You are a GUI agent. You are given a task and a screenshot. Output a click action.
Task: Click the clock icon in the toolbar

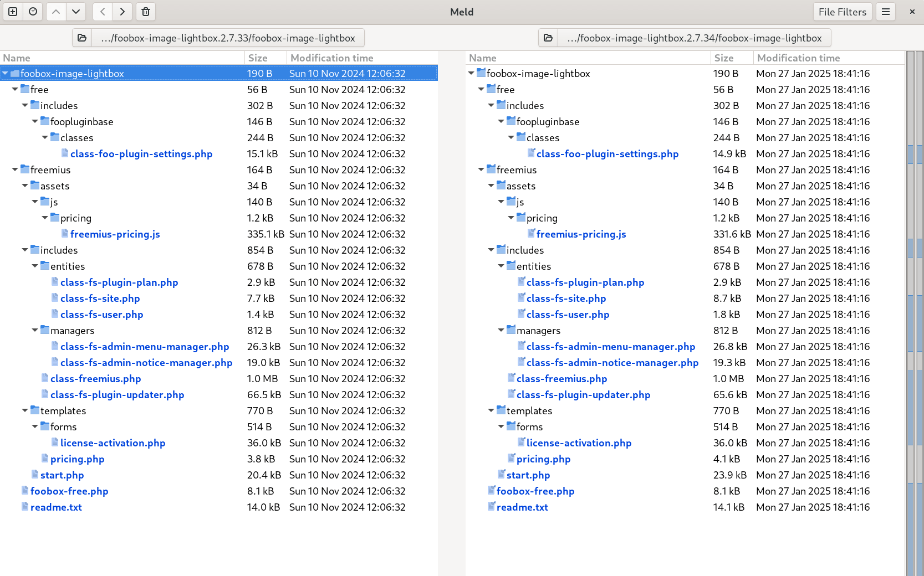[x=33, y=12]
